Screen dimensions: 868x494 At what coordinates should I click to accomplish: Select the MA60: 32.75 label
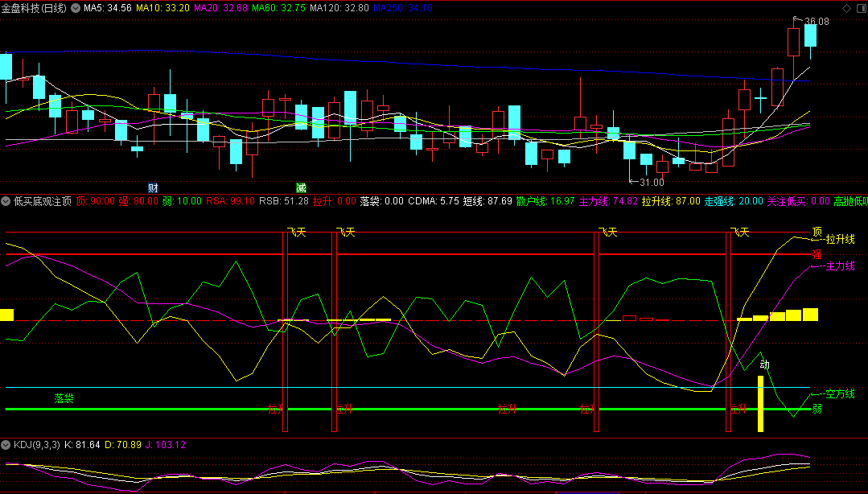click(x=278, y=8)
